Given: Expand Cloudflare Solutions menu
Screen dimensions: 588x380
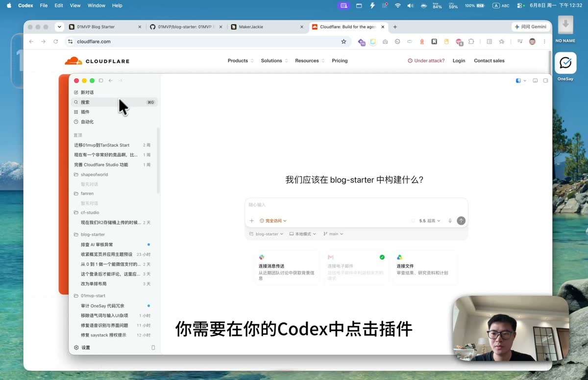Looking at the screenshot, I should 274,61.
